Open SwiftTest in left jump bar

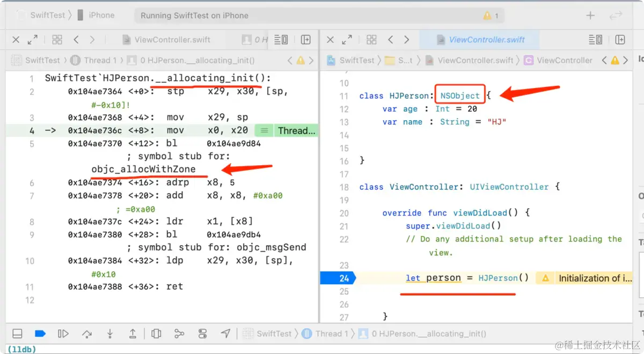(36, 60)
